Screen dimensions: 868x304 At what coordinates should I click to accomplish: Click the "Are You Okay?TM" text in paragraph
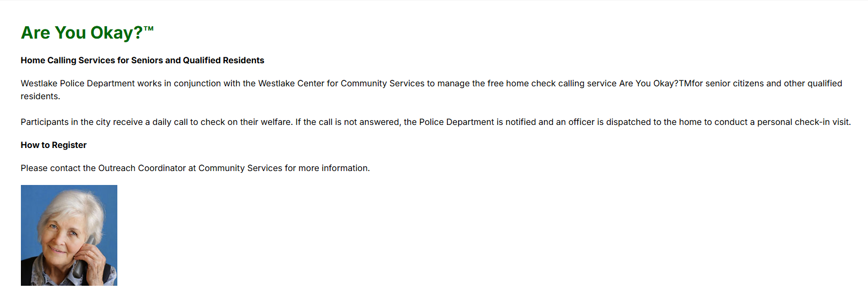point(655,83)
